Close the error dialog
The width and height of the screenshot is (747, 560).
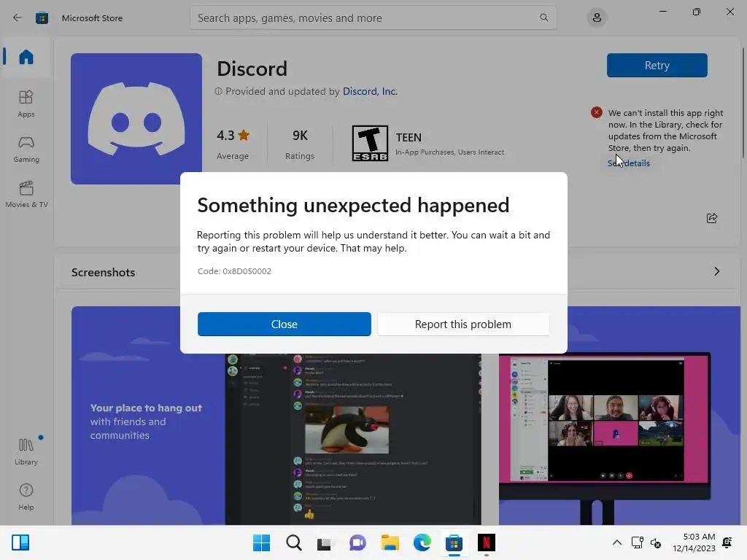point(285,324)
